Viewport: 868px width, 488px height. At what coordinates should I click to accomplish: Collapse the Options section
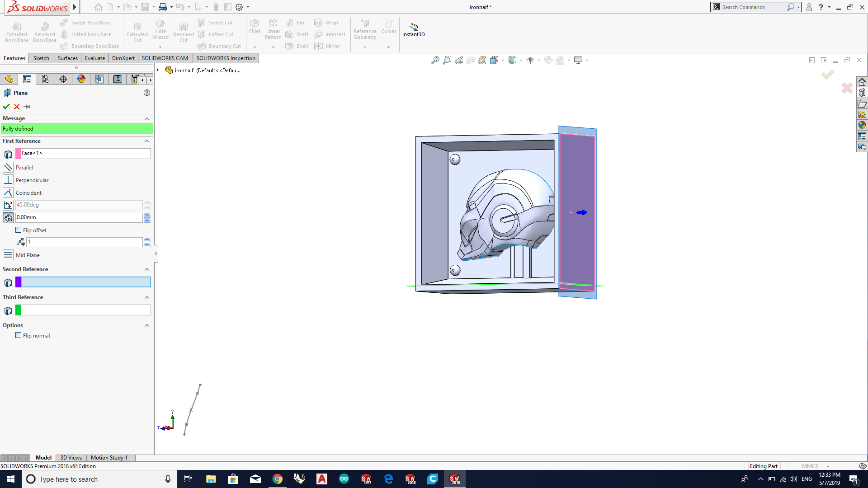[147, 325]
